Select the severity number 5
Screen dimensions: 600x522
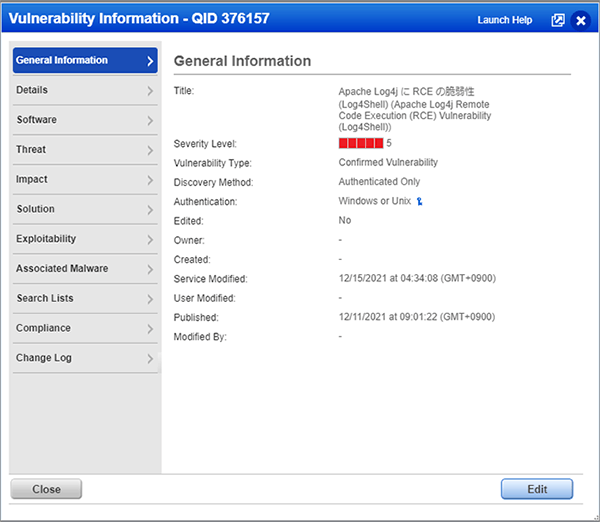(x=389, y=143)
